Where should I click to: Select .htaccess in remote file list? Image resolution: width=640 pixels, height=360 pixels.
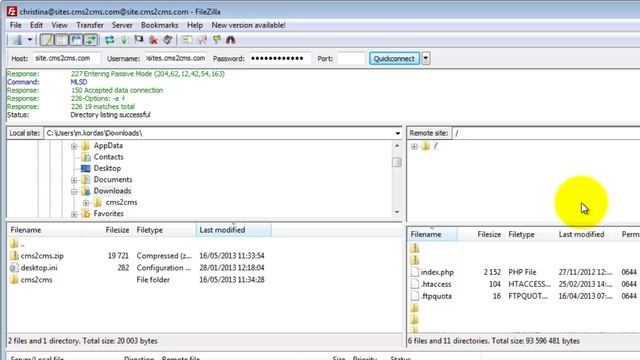pos(436,284)
